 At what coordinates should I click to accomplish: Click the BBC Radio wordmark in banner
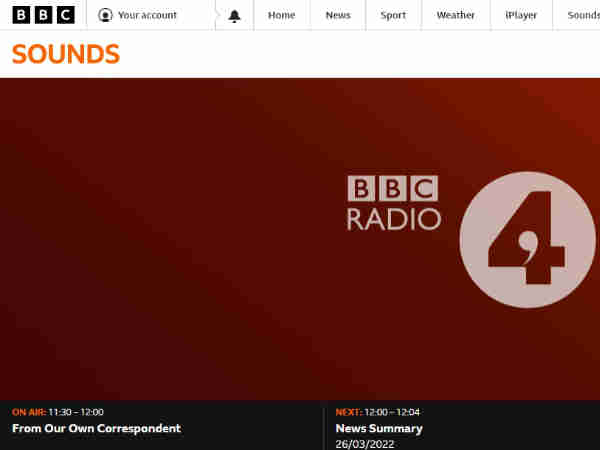pos(394,203)
